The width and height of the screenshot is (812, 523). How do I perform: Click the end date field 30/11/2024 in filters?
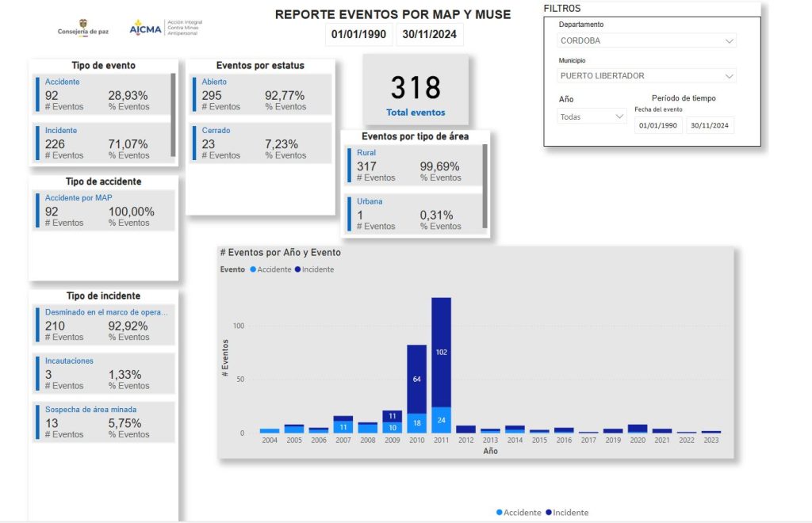click(710, 125)
